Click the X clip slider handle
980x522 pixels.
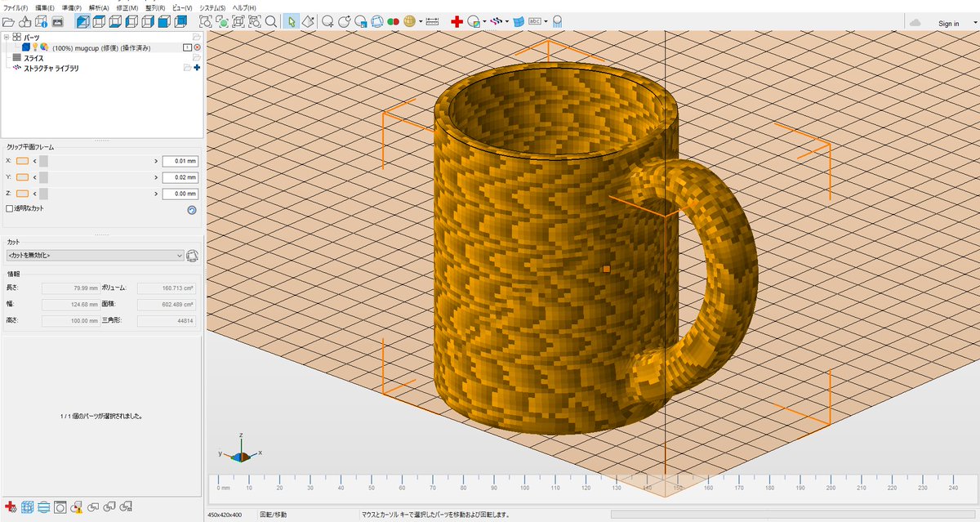(x=44, y=161)
